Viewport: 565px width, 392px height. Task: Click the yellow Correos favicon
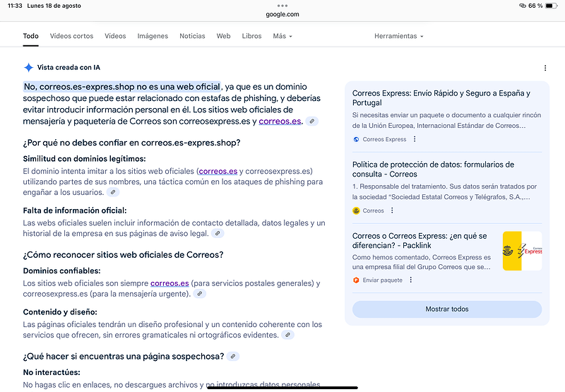[x=356, y=210]
